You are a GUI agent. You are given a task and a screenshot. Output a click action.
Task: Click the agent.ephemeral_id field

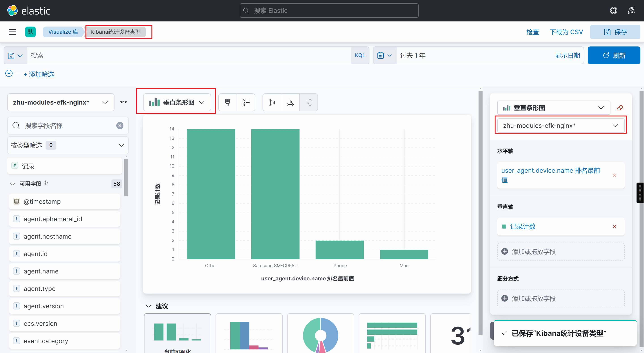[64, 219]
